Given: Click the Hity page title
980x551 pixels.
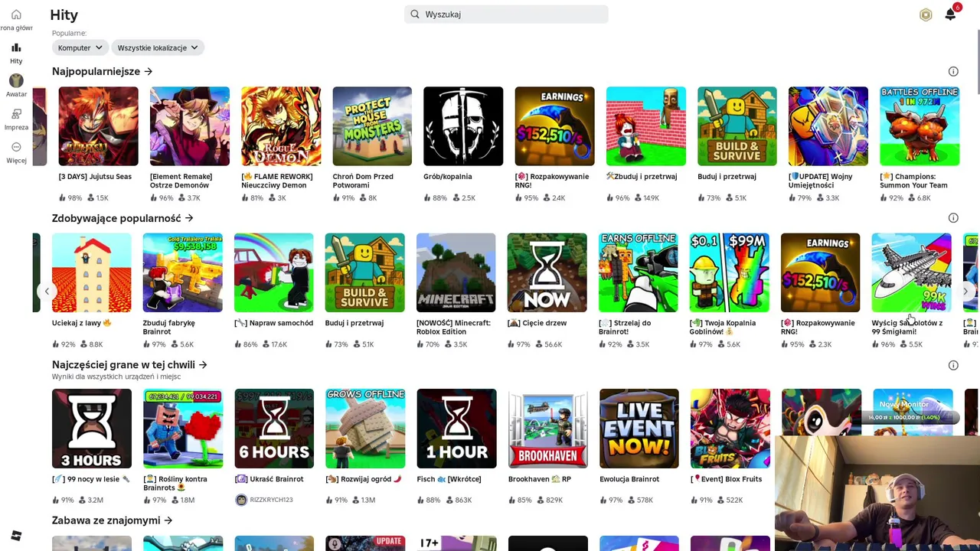Looking at the screenshot, I should [x=64, y=15].
